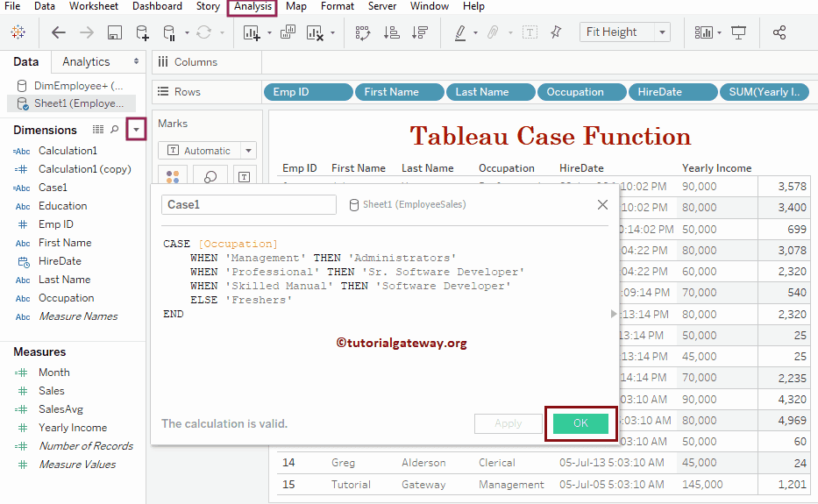
Task: Open dropdown arrow beside Show/Hide cards icon
Action: pyautogui.click(x=720, y=33)
